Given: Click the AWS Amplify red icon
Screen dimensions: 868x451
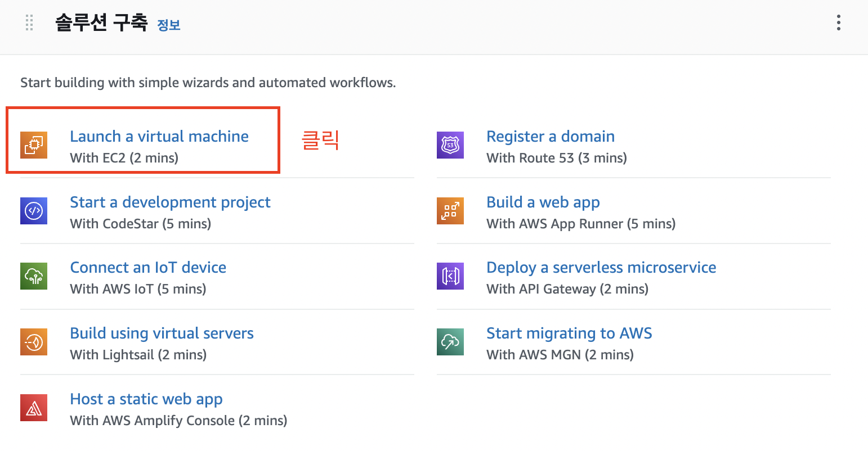Looking at the screenshot, I should [34, 408].
